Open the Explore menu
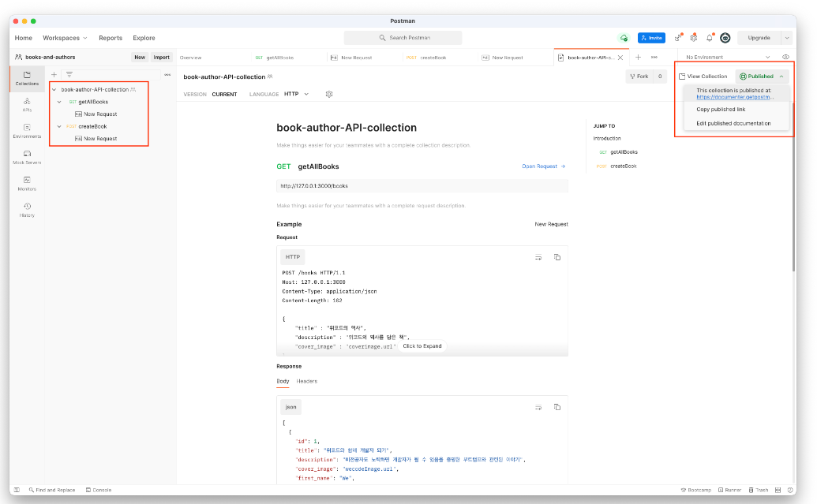817x504 pixels. tap(144, 38)
